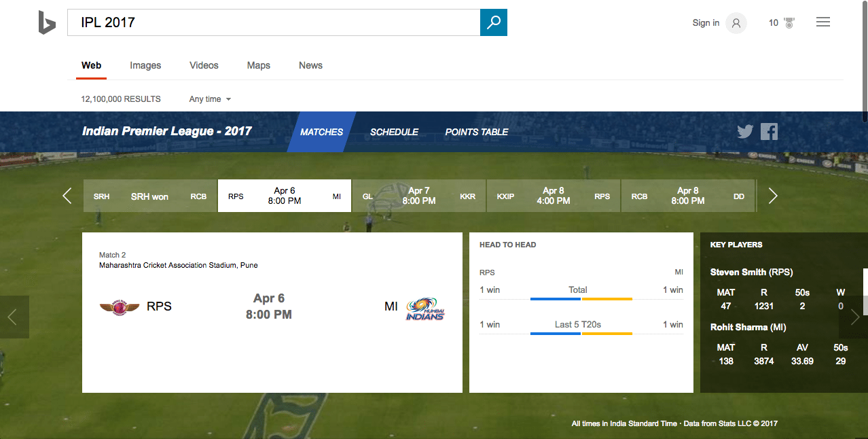Click Rohit Sharma (MI) player name
The height and width of the screenshot is (439, 868).
click(x=748, y=327)
